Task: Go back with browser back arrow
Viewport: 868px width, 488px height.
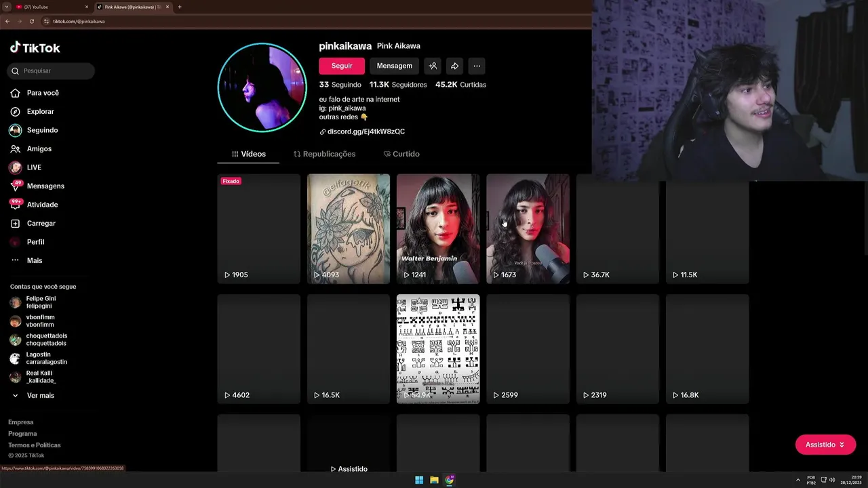Action: pos(7,21)
